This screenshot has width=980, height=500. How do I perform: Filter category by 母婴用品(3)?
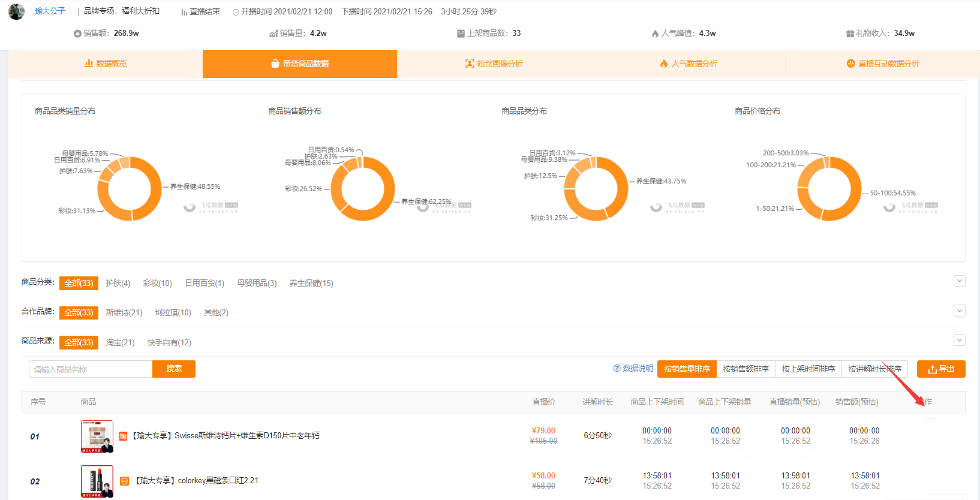(257, 283)
